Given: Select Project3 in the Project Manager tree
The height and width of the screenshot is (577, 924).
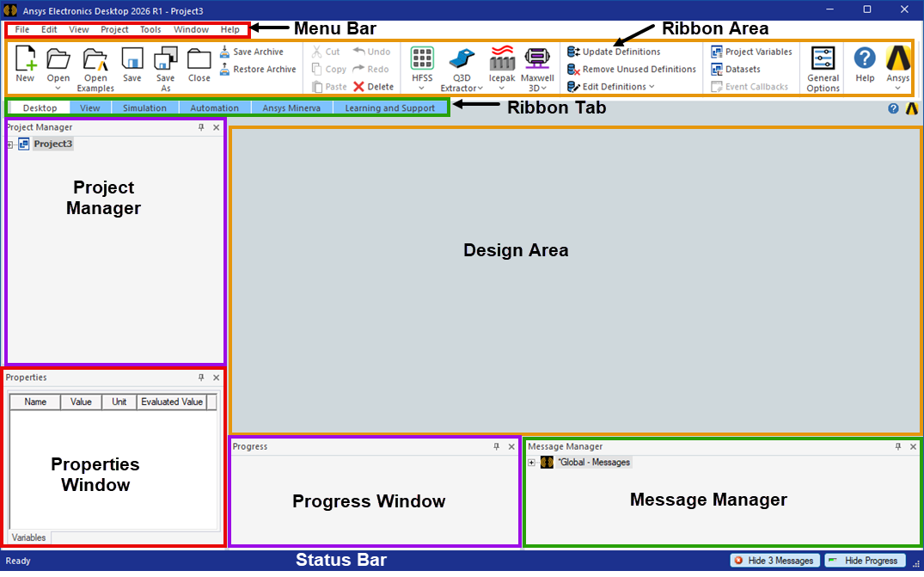Looking at the screenshot, I should [53, 144].
